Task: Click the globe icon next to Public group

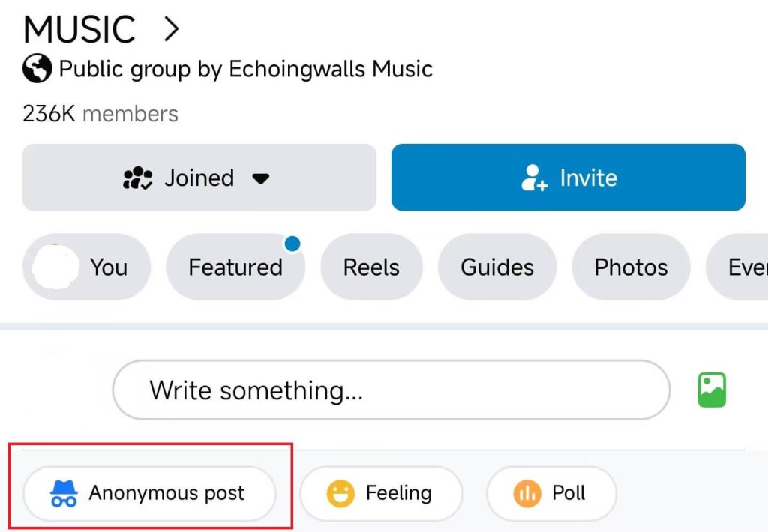Action: pyautogui.click(x=37, y=68)
